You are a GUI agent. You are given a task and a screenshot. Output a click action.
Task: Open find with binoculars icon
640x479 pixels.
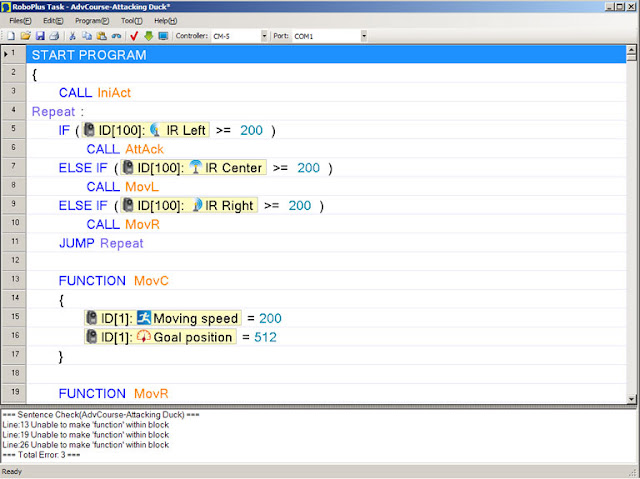(x=116, y=36)
